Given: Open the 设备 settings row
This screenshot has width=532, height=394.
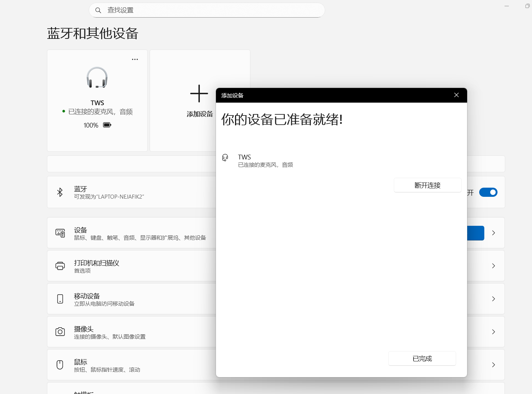Looking at the screenshot, I should tap(276, 233).
